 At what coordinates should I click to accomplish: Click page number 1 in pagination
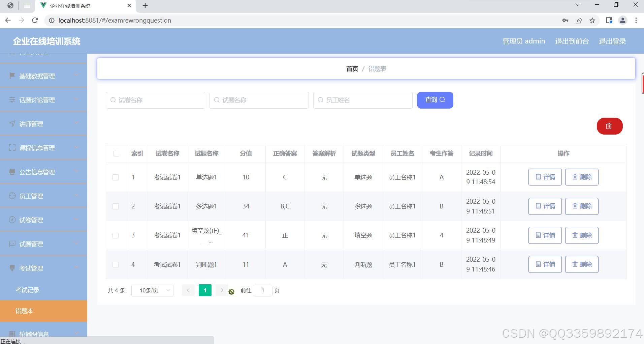[x=205, y=290]
